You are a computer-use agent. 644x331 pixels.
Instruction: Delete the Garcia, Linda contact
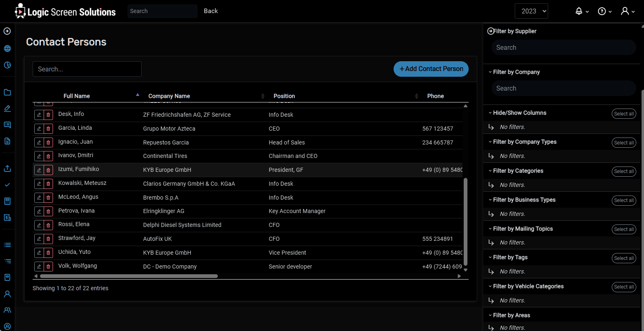click(x=49, y=129)
